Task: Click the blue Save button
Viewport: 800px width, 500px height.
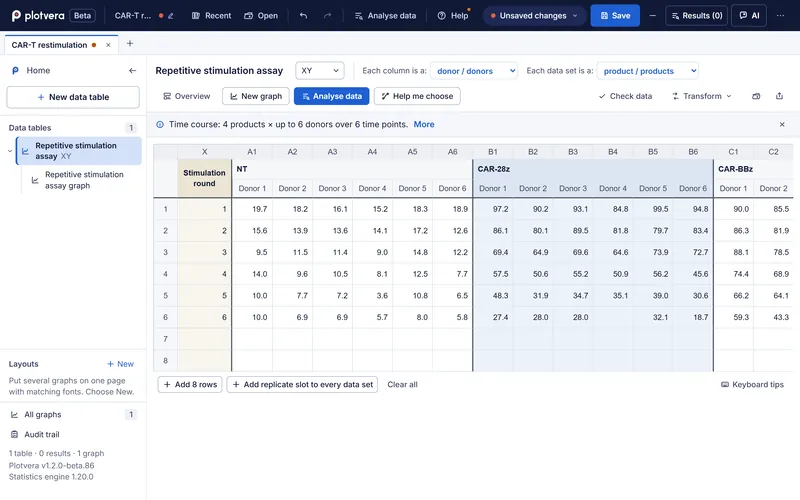Action: click(615, 16)
